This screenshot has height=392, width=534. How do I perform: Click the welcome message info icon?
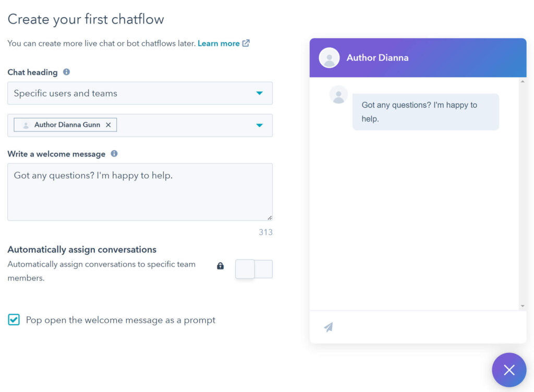(114, 154)
